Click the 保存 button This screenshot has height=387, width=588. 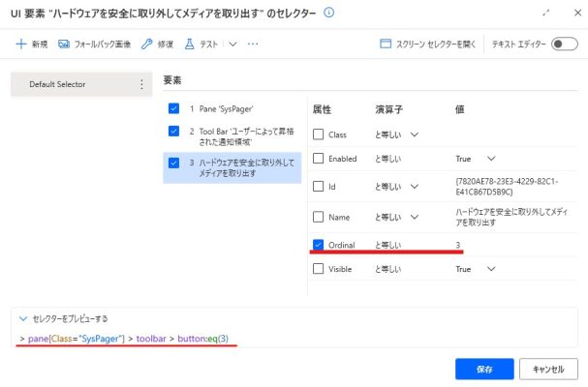point(483,369)
